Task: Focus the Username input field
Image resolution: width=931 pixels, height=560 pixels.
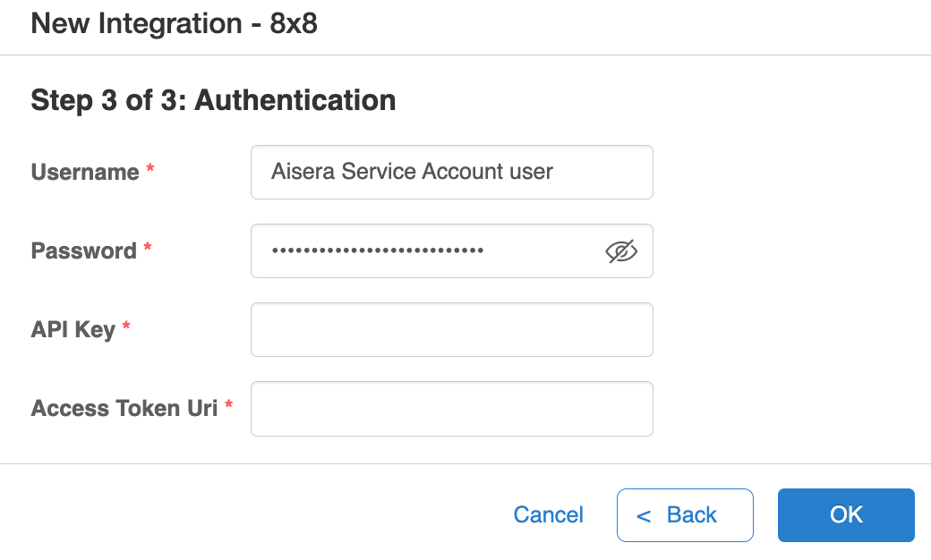Action: [x=452, y=172]
